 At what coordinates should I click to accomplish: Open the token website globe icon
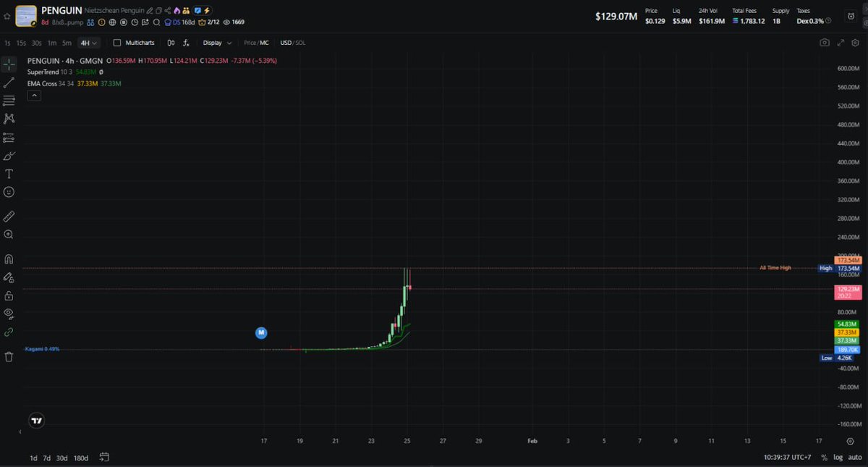coord(113,22)
